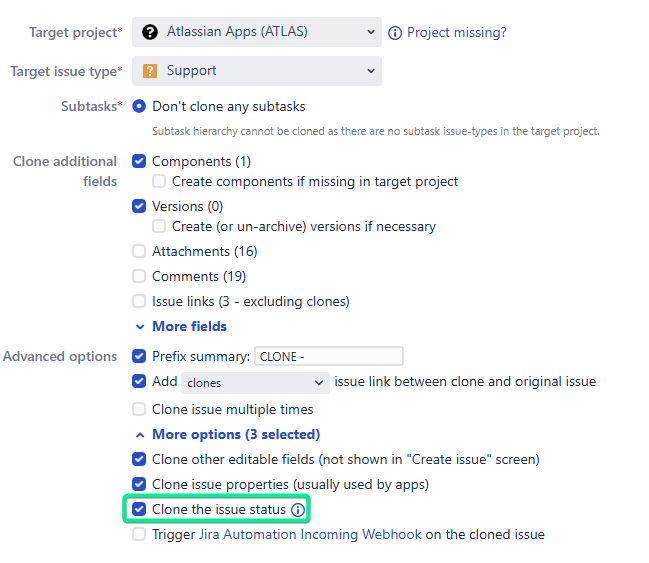The width and height of the screenshot is (649, 563).
Task: Click the info icon next to Project missing
Action: [x=394, y=33]
